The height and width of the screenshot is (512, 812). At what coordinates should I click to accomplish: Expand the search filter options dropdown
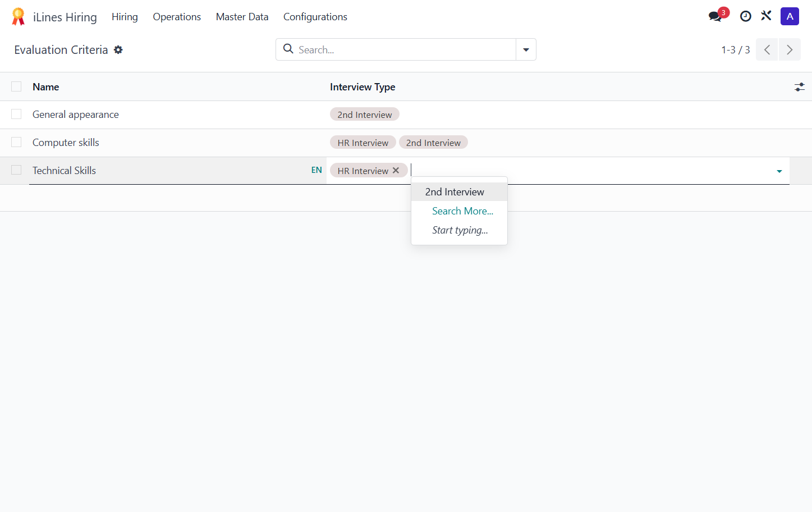pyautogui.click(x=526, y=49)
